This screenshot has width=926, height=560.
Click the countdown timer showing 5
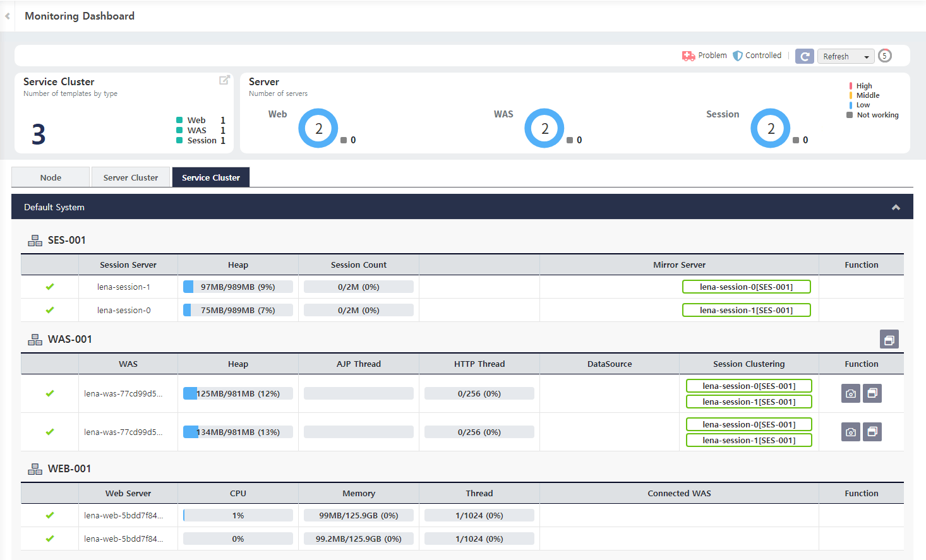[x=884, y=56]
